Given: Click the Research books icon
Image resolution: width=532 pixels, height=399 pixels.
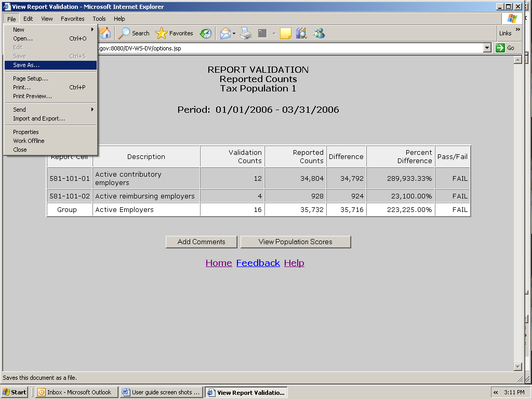Looking at the screenshot, I should pos(301,33).
